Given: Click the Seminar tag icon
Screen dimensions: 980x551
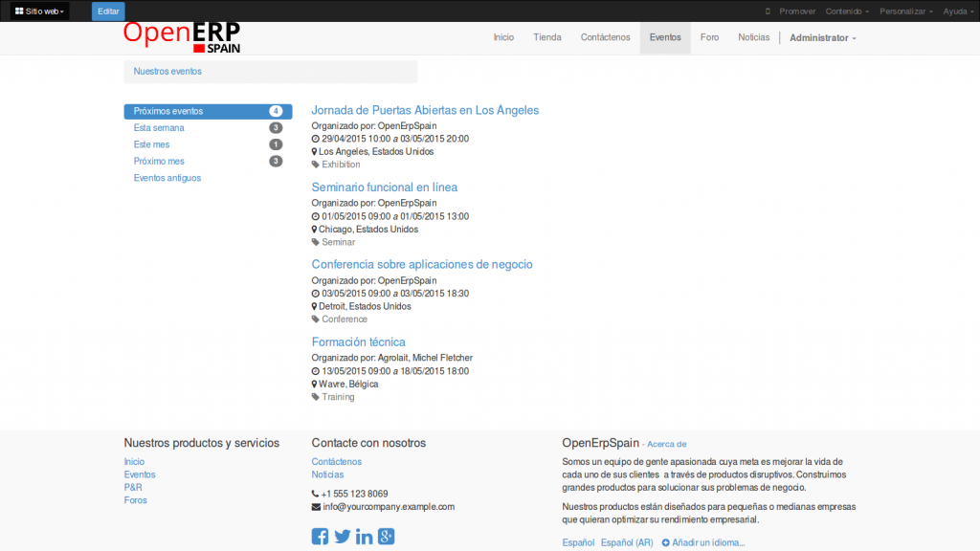Looking at the screenshot, I should 316,242.
